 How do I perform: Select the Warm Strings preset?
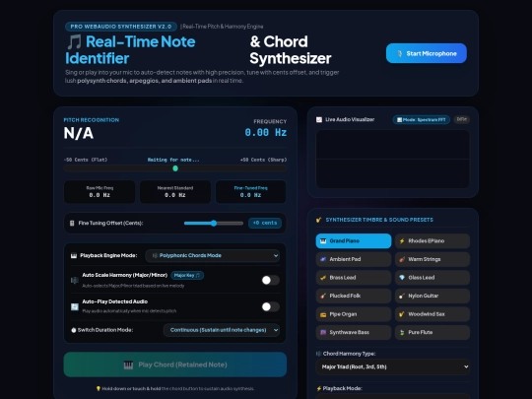[432, 259]
